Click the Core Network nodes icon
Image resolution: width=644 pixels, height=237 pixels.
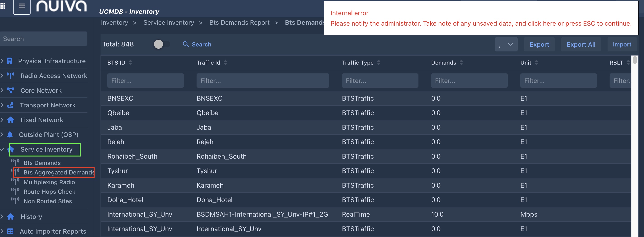10,90
